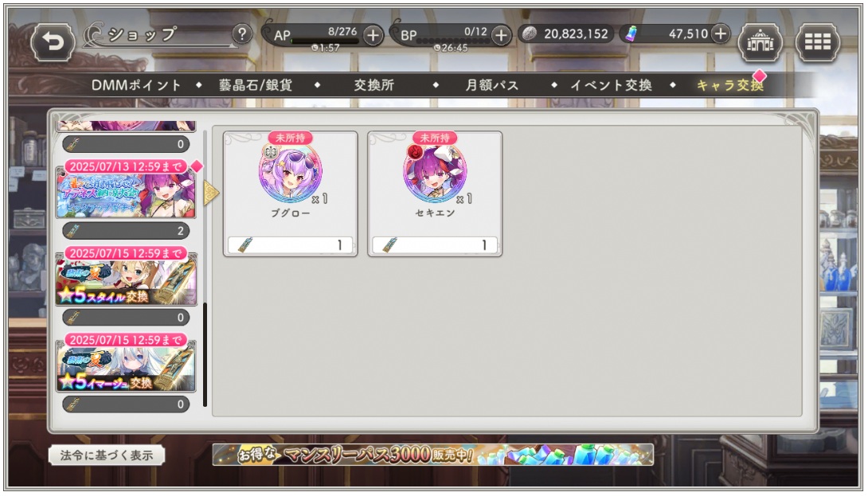
Task: Switch to DMMポイント tab
Action: click(x=136, y=85)
